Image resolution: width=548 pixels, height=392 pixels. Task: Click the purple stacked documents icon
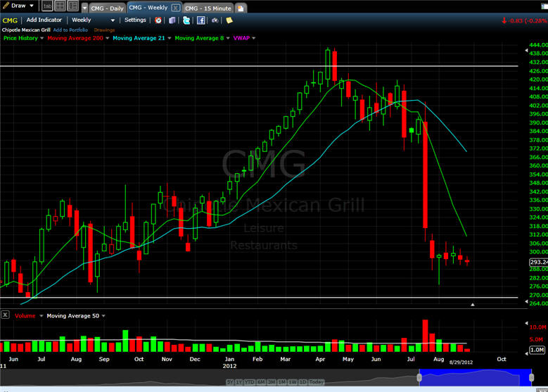pos(172,20)
